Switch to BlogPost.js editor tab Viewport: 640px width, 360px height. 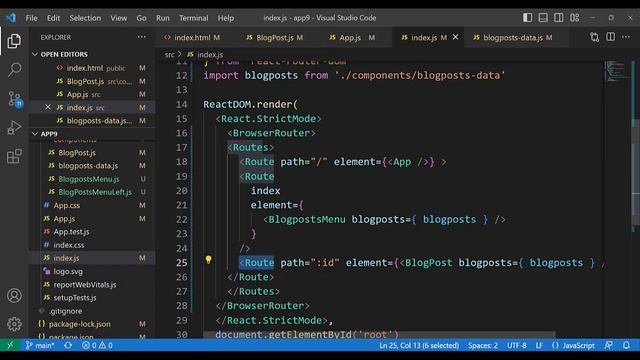pos(275,38)
